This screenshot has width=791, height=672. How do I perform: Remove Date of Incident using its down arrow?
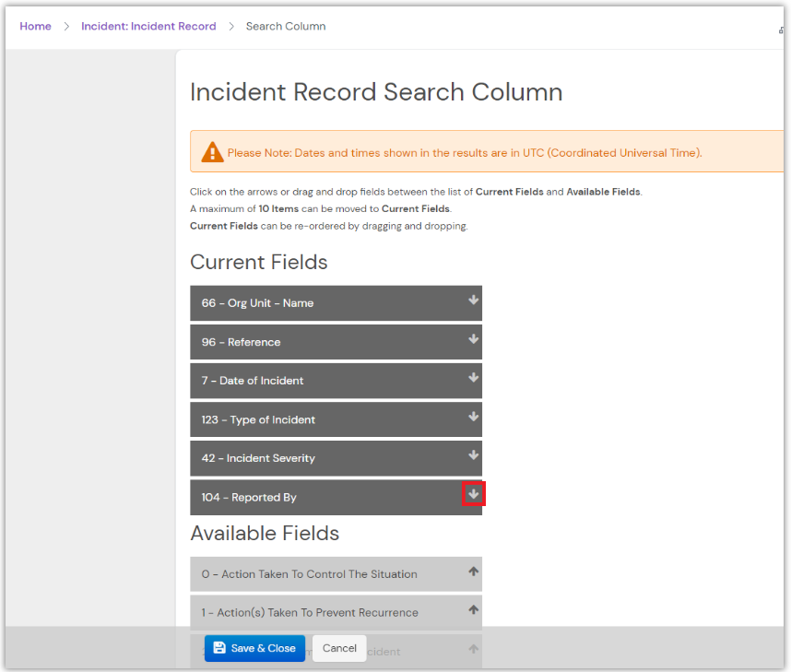473,378
